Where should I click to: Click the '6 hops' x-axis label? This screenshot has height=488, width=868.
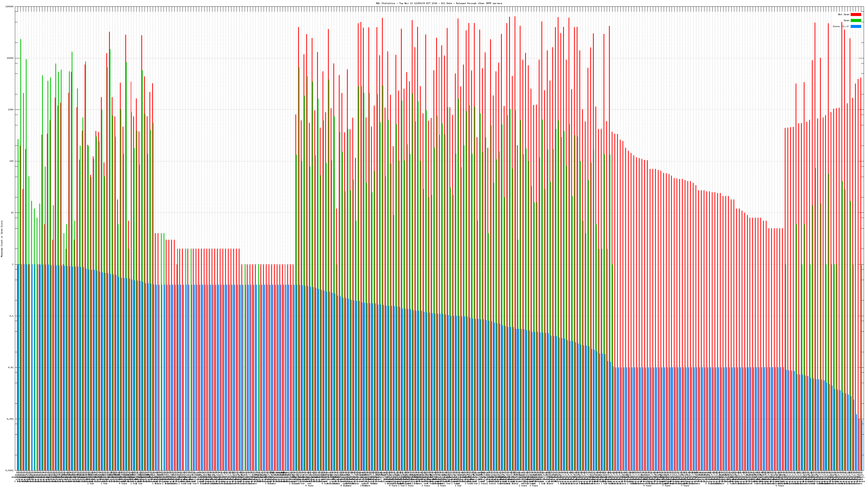(779, 486)
